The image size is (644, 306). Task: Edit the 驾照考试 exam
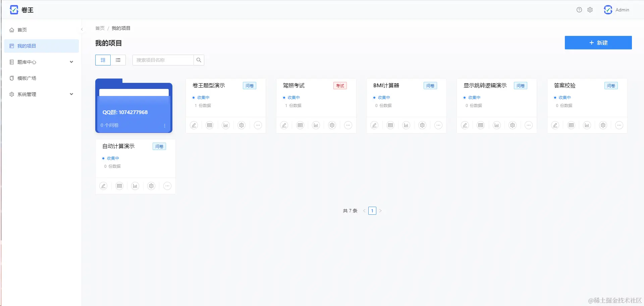point(284,125)
